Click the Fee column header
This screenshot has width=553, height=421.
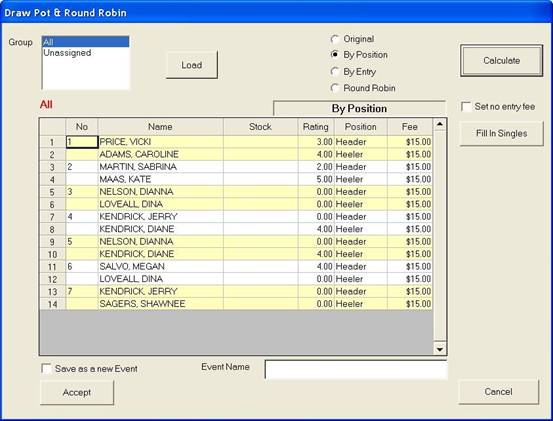click(x=409, y=127)
